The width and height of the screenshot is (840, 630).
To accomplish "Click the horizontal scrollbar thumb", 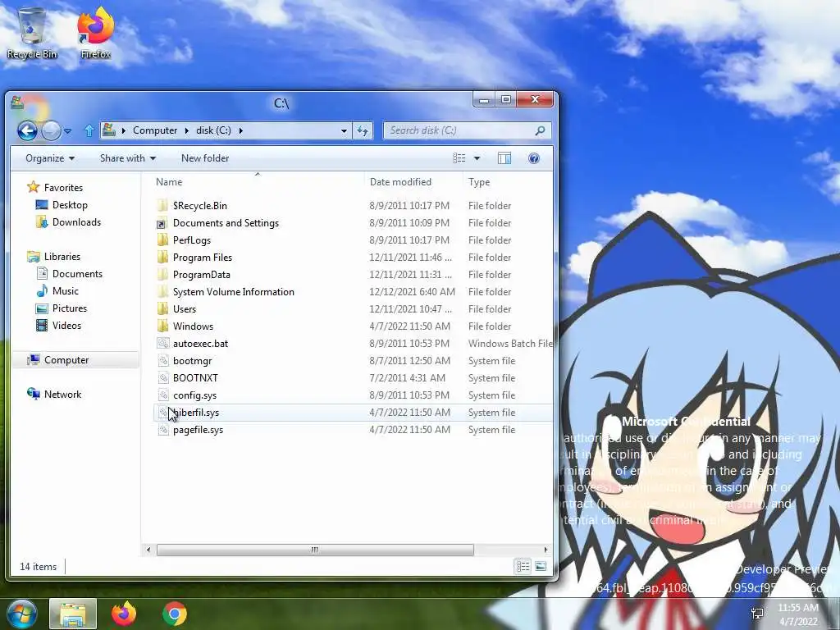I will (x=315, y=550).
